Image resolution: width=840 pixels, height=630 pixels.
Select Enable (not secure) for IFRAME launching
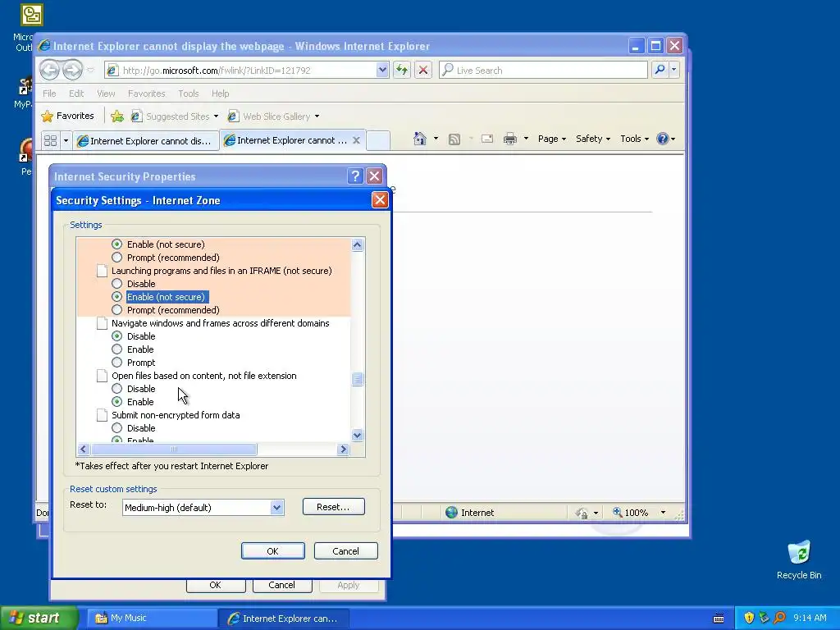pos(116,296)
